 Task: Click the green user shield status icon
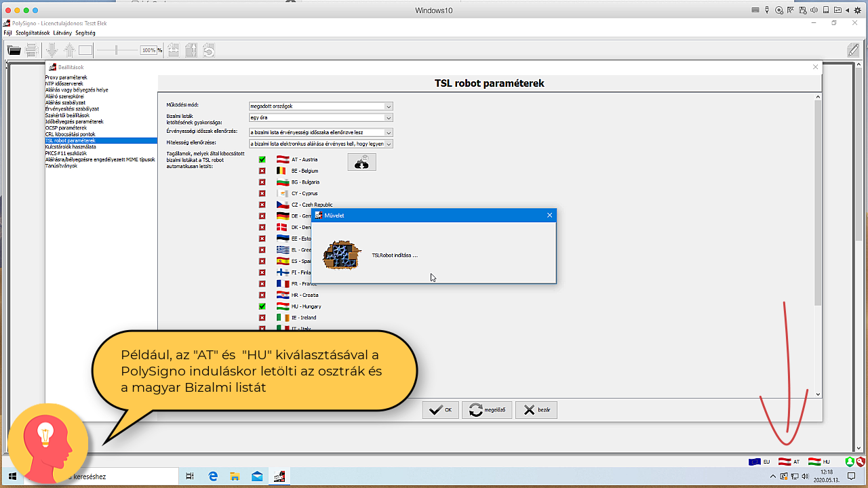pyautogui.click(x=850, y=462)
